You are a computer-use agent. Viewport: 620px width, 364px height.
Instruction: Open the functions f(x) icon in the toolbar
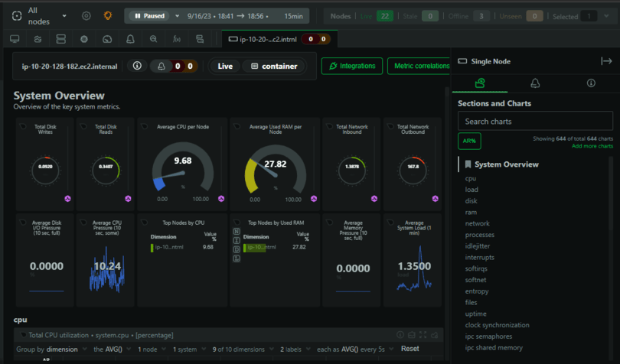[176, 39]
